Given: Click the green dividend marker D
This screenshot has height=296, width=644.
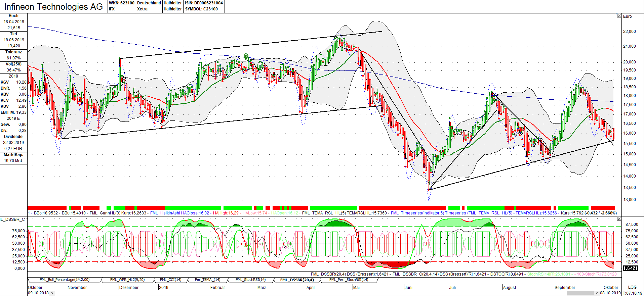Looking at the screenshot, I should point(246,56).
